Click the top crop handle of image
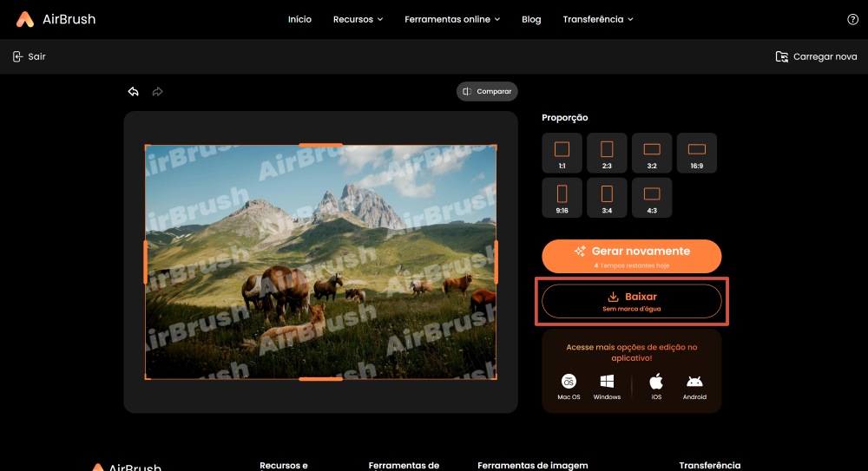This screenshot has width=868, height=471. point(320,145)
